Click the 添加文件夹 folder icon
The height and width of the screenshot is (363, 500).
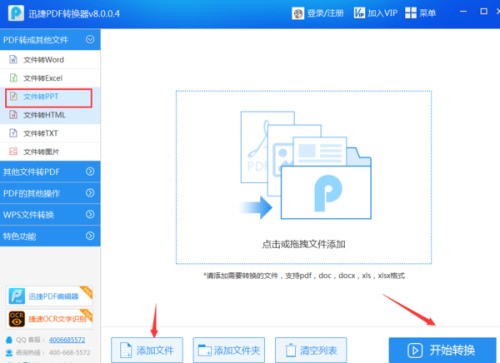pyautogui.click(x=205, y=350)
